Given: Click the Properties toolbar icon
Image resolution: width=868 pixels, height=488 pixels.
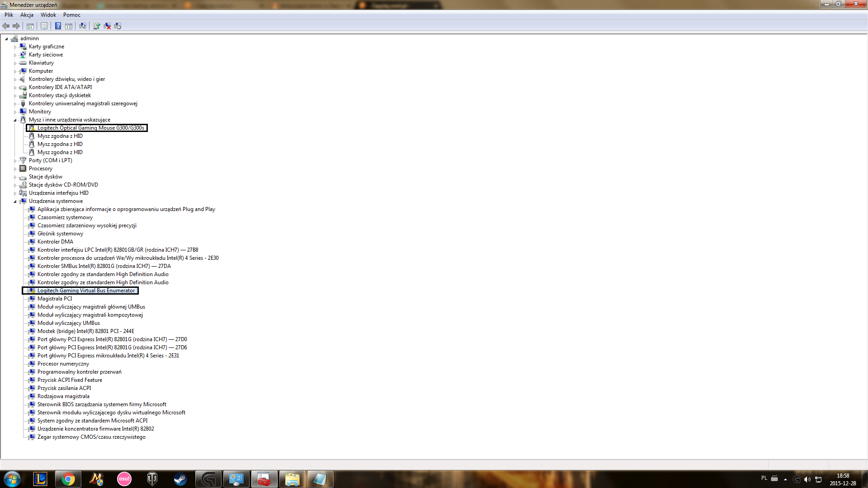Looking at the screenshot, I should (x=44, y=26).
